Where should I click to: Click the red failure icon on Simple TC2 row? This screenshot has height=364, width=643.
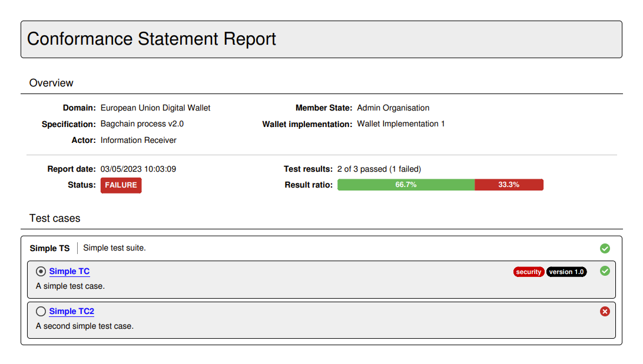[x=605, y=311]
